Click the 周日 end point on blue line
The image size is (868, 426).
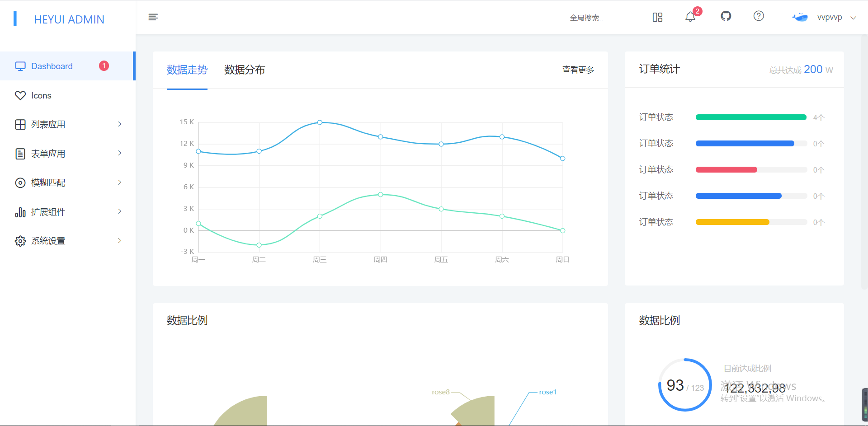coord(563,159)
